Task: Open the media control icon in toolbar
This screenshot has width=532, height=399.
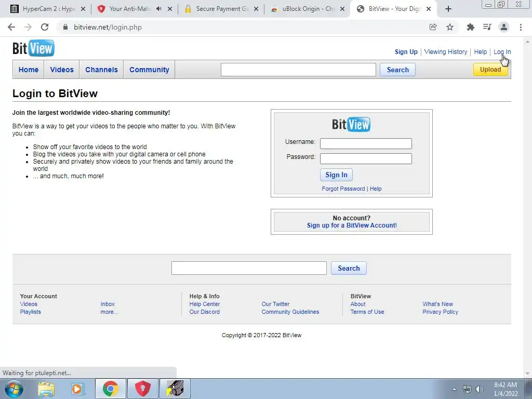Action: click(487, 27)
